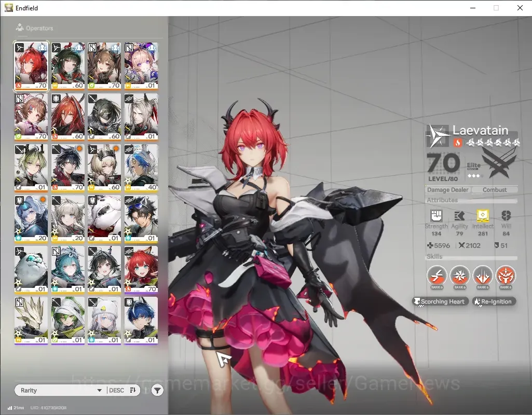Click the orange fire element icon
532x415 pixels.
point(458,143)
